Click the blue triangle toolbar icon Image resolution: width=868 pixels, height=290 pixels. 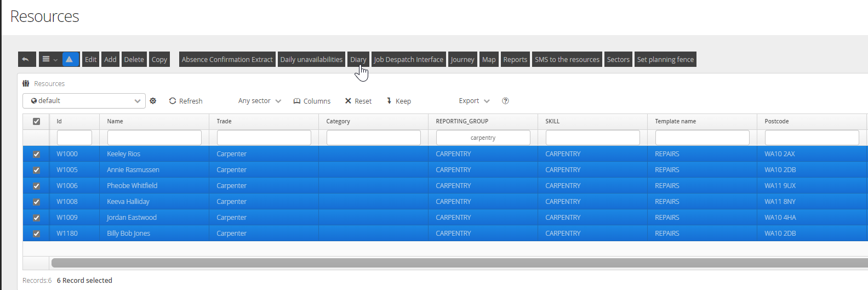(71, 59)
